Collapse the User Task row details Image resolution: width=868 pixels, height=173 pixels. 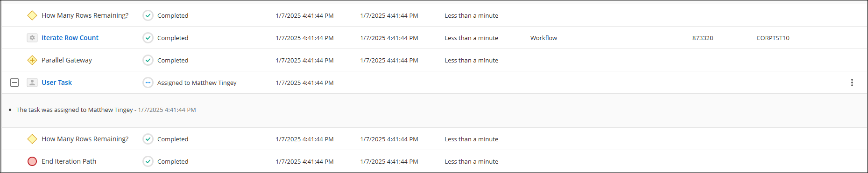coord(14,83)
